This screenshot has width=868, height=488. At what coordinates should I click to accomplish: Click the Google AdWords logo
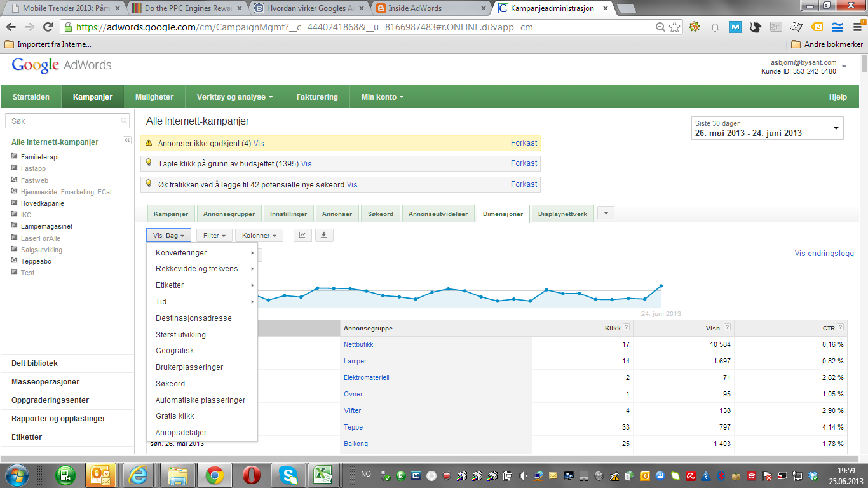point(62,65)
